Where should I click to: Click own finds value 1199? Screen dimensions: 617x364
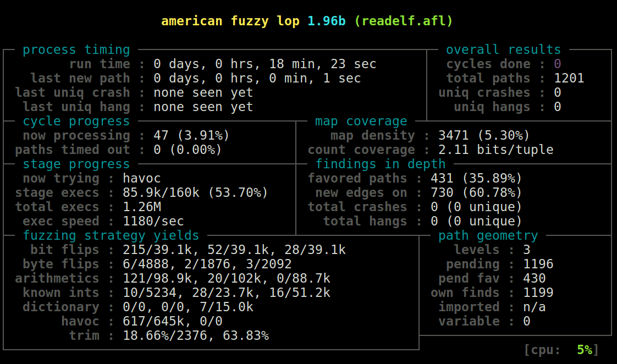(538, 293)
